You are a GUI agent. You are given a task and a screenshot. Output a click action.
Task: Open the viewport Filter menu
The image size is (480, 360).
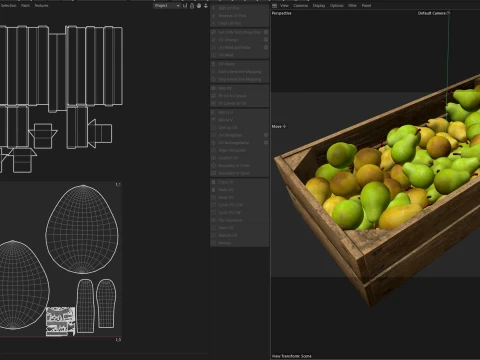pos(352,6)
